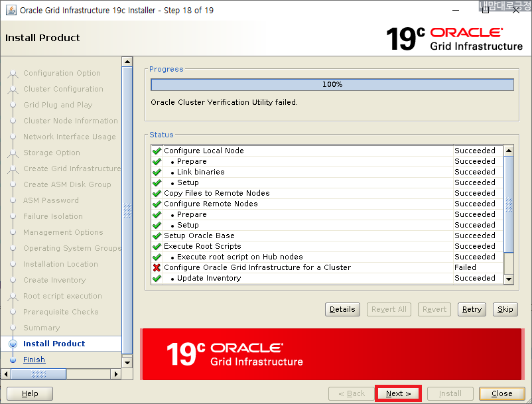
Task: Click Grid Plug and Play step
Action: click(x=58, y=105)
